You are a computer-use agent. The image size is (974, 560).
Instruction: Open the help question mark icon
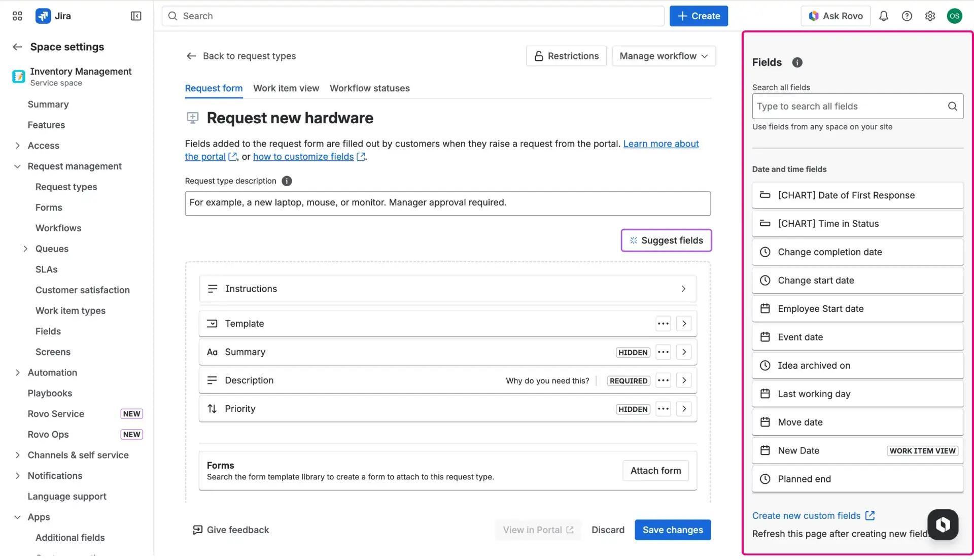point(907,16)
